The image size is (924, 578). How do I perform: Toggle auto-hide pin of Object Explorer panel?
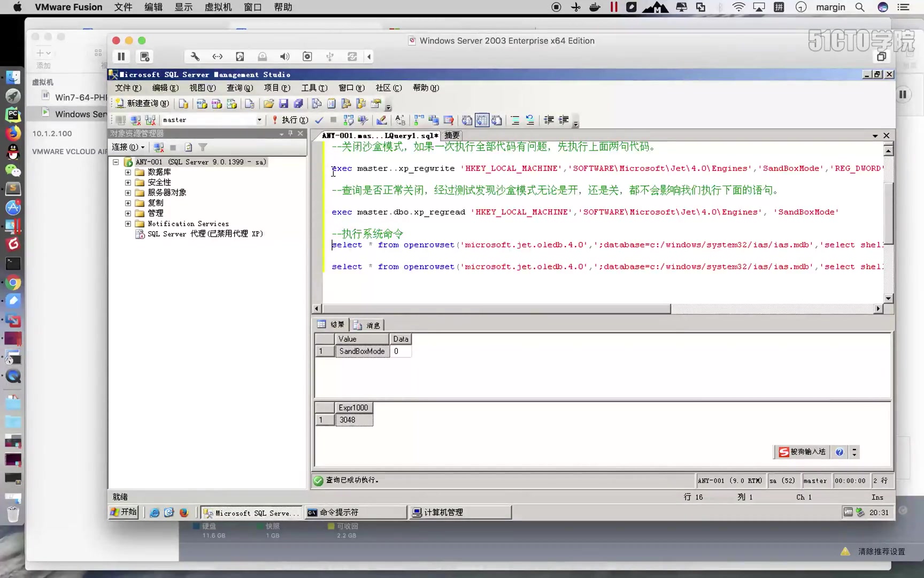click(x=291, y=133)
